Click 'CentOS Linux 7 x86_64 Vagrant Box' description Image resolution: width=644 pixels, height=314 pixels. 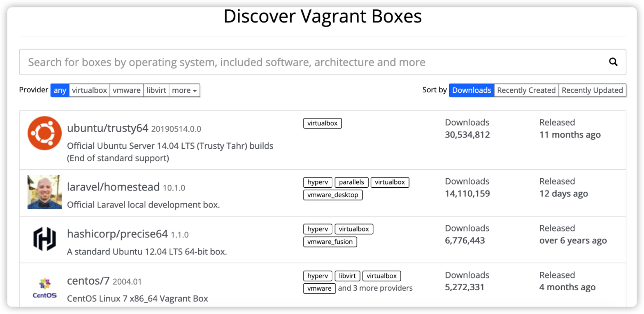138,299
